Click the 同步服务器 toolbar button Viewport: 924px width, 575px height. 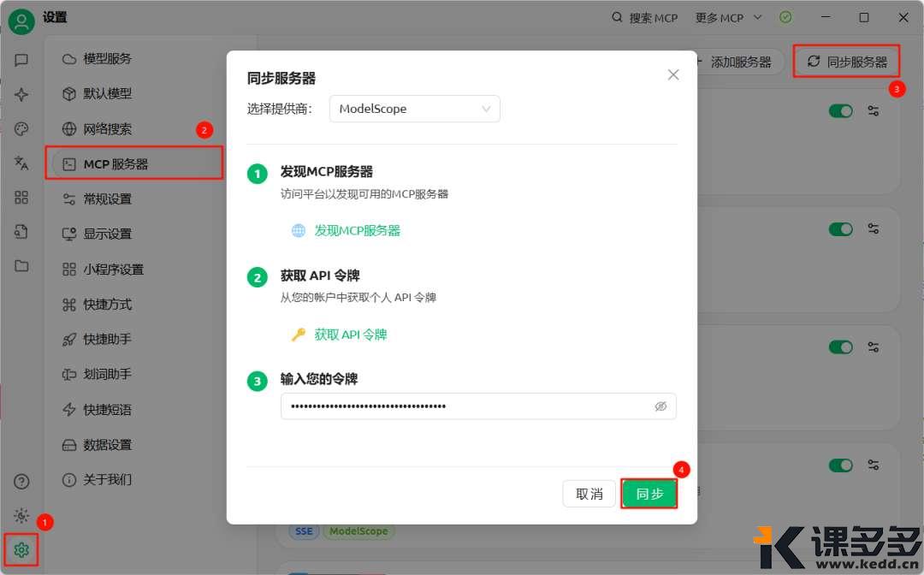(847, 62)
